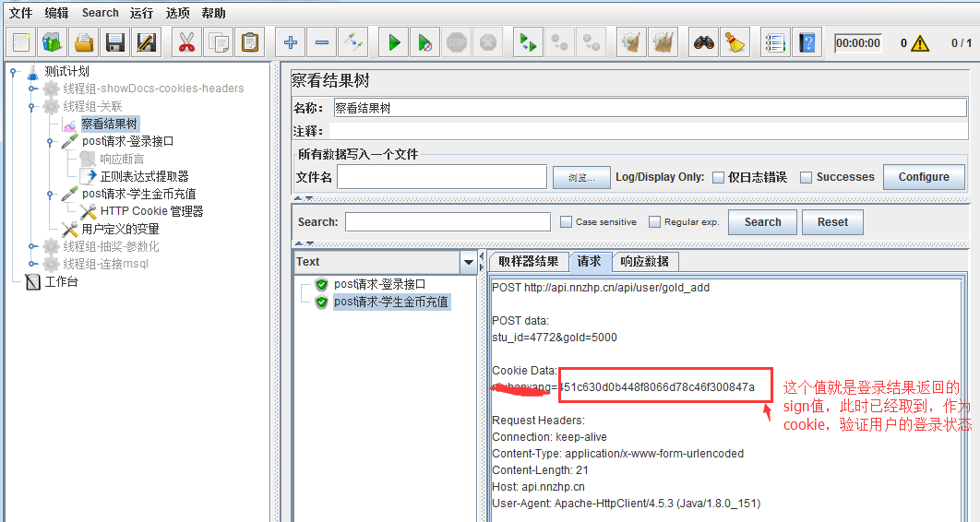Click the Toggle enable/disable icon
Viewport: 980px width, 522px height.
coord(353,42)
